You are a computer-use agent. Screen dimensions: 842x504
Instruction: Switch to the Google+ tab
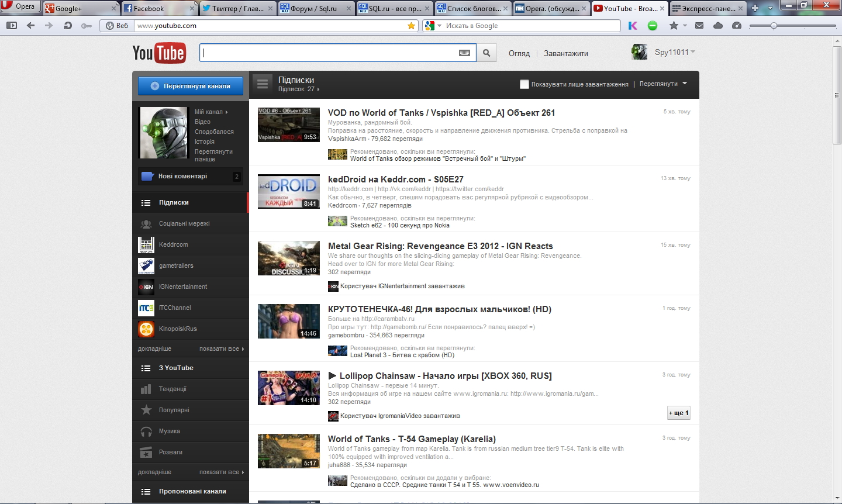click(x=81, y=8)
